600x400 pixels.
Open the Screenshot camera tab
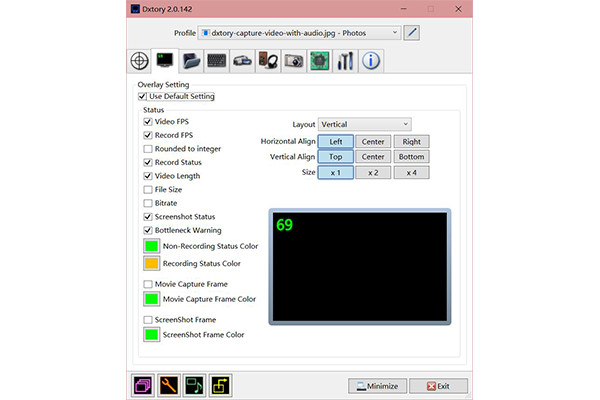293,61
